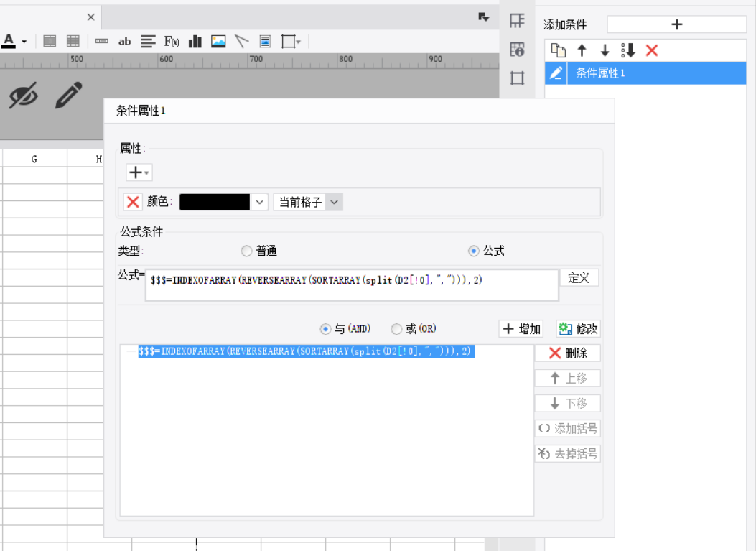
Task: Toggle the crossed-eye preview visibility icon
Action: coord(24,95)
